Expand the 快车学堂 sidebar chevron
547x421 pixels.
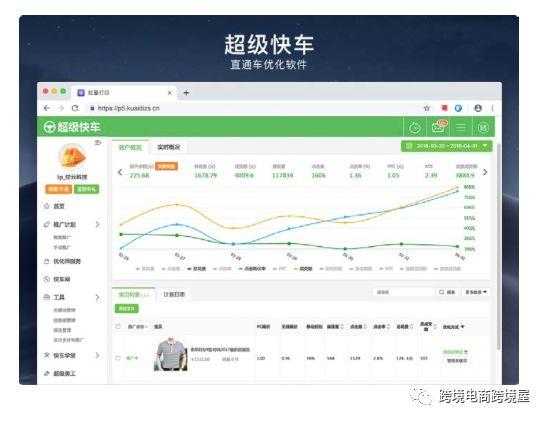[x=97, y=355]
